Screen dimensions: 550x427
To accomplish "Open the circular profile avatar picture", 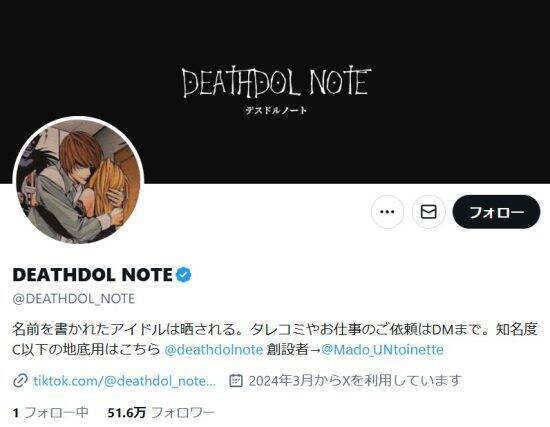I will (x=78, y=182).
